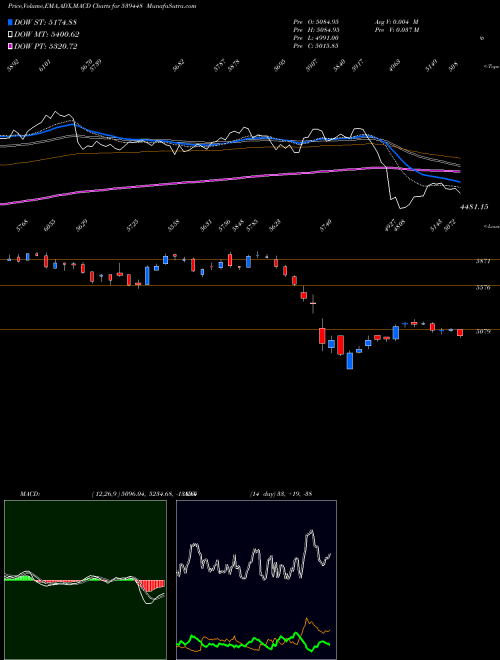Viewport: 500px width, 660px height.
Task: Select the 'DOW PT: 5320.72' legend text
Action: click(x=45, y=46)
